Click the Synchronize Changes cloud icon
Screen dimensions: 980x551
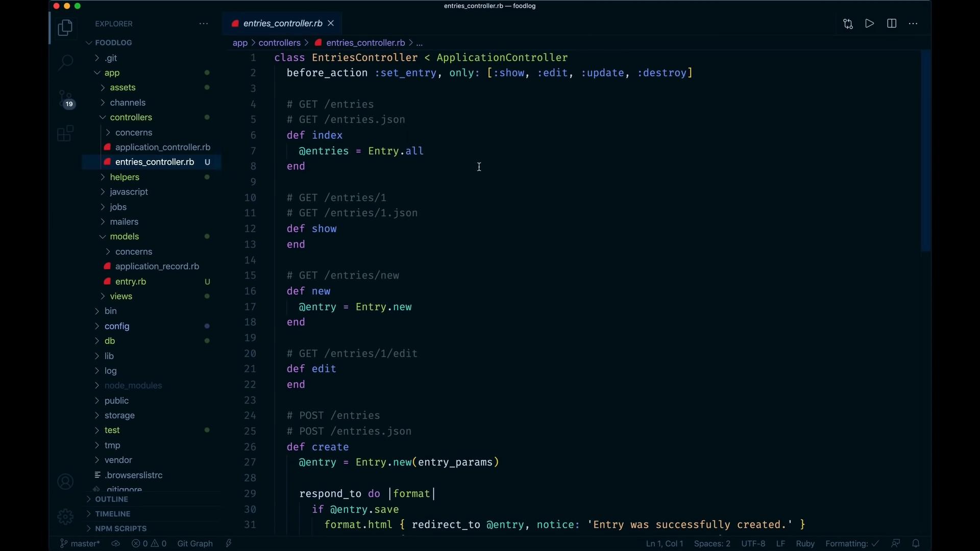116,544
